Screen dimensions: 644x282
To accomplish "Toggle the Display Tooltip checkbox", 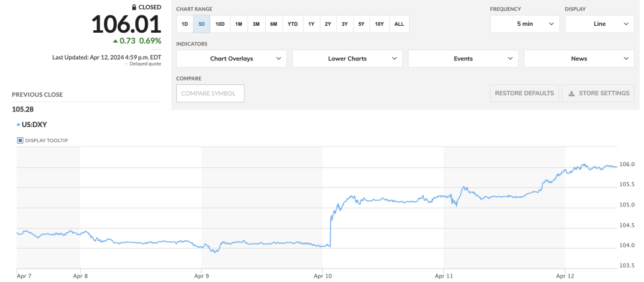I will pyautogui.click(x=20, y=140).
